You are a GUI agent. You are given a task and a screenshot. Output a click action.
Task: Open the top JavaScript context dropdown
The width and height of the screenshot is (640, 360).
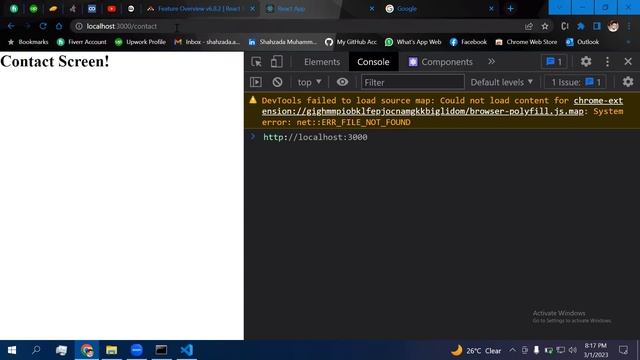[309, 82]
